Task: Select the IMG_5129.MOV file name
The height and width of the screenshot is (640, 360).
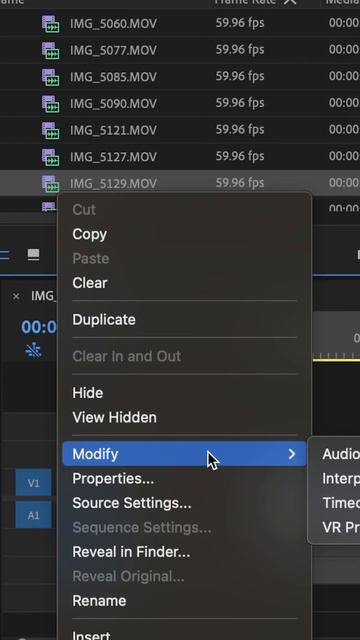Action: (x=113, y=184)
